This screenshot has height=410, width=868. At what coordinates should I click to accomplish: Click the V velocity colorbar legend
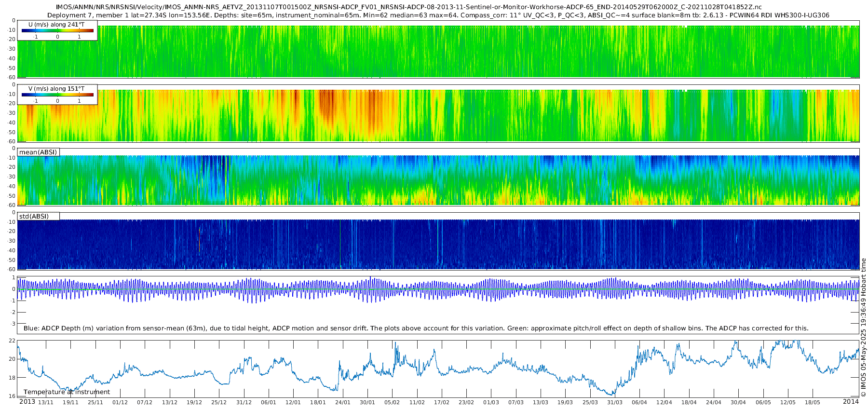[x=57, y=95]
